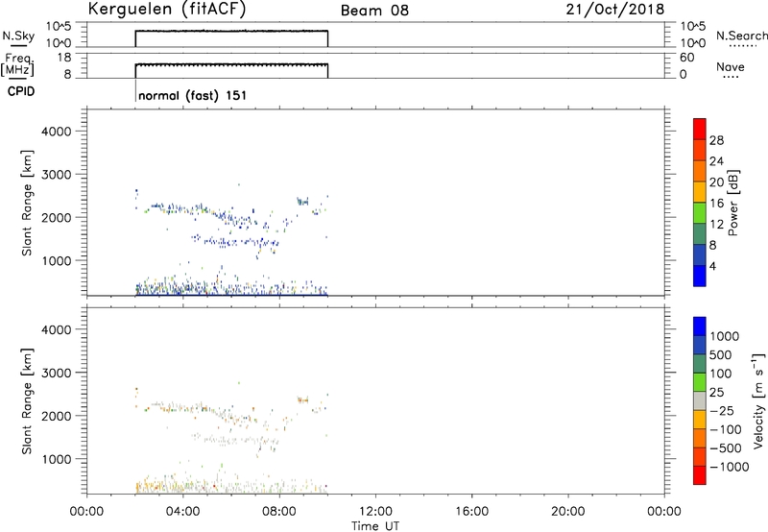Click the Freq. [MHz] axis label
This screenshot has width=768, height=532.
tap(18, 65)
